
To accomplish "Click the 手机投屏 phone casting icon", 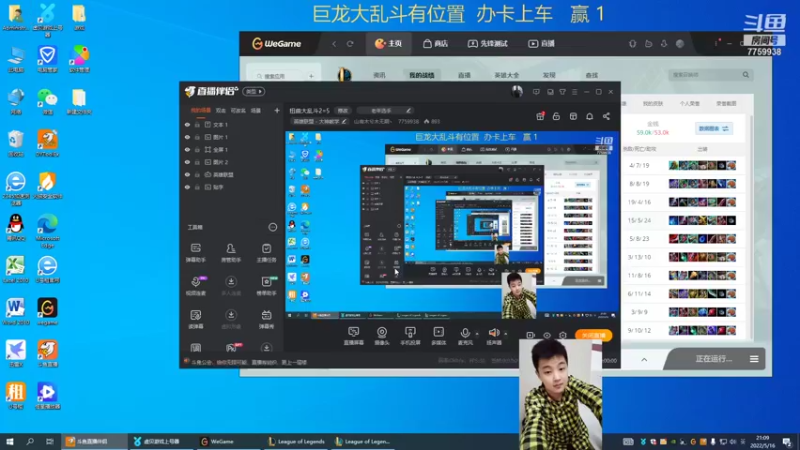I will pos(410,336).
